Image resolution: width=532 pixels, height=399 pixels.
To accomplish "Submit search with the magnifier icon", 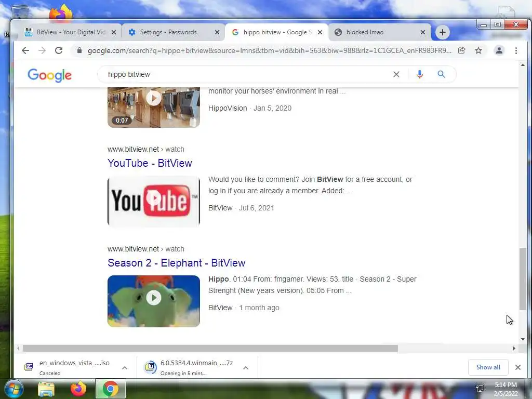I will [441, 74].
